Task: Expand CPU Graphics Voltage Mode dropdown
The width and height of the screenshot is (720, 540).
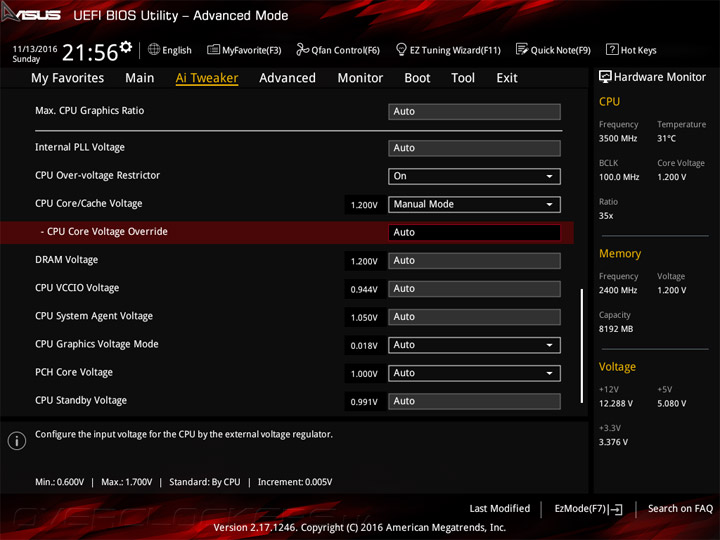Action: pos(474,345)
